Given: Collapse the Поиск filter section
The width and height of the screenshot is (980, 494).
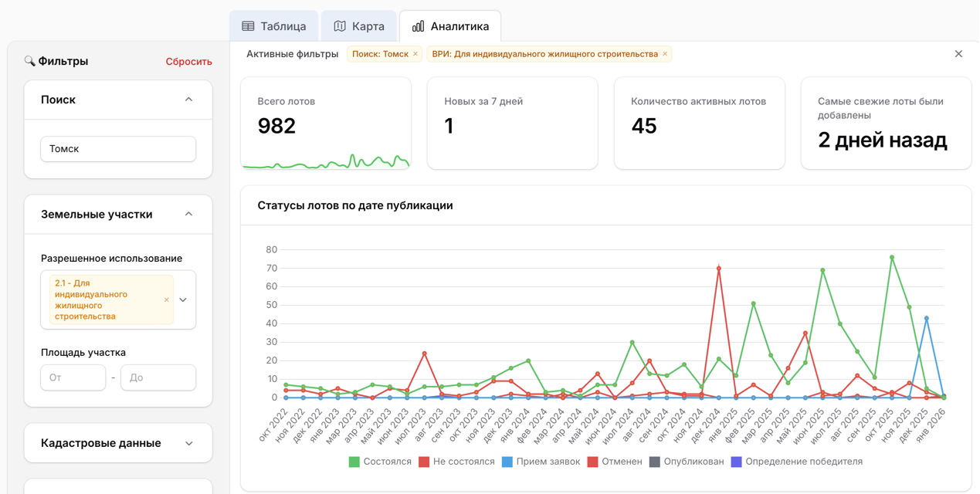Looking at the screenshot, I should coord(188,100).
